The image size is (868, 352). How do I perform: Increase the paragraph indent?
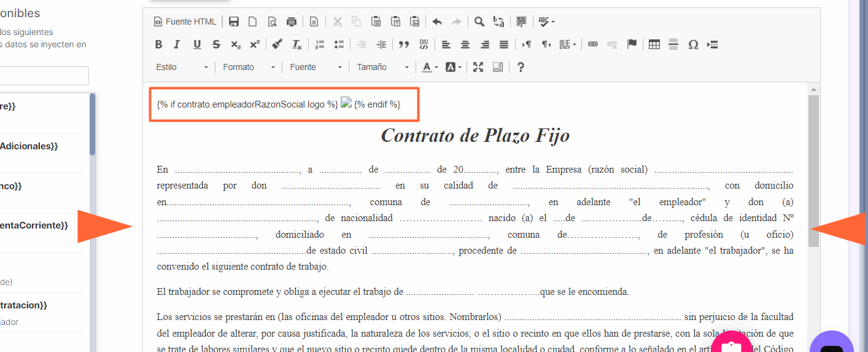pyautogui.click(x=381, y=44)
